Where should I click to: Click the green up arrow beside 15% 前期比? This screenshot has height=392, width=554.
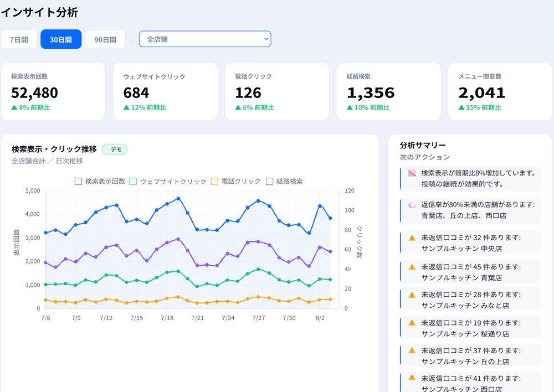461,107
